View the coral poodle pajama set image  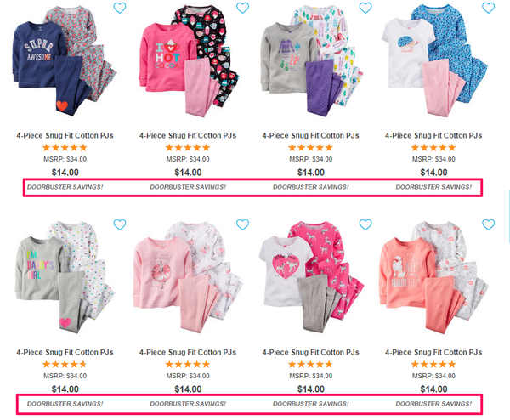tap(433, 277)
